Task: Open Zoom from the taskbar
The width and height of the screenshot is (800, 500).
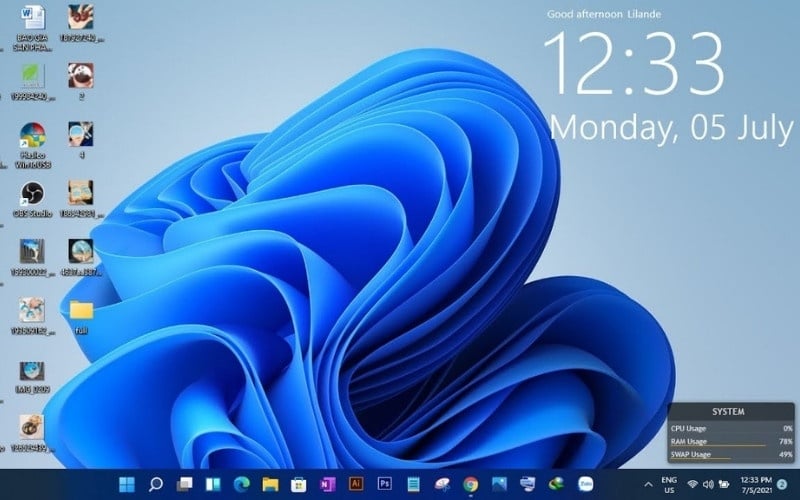Action: pyautogui.click(x=586, y=484)
